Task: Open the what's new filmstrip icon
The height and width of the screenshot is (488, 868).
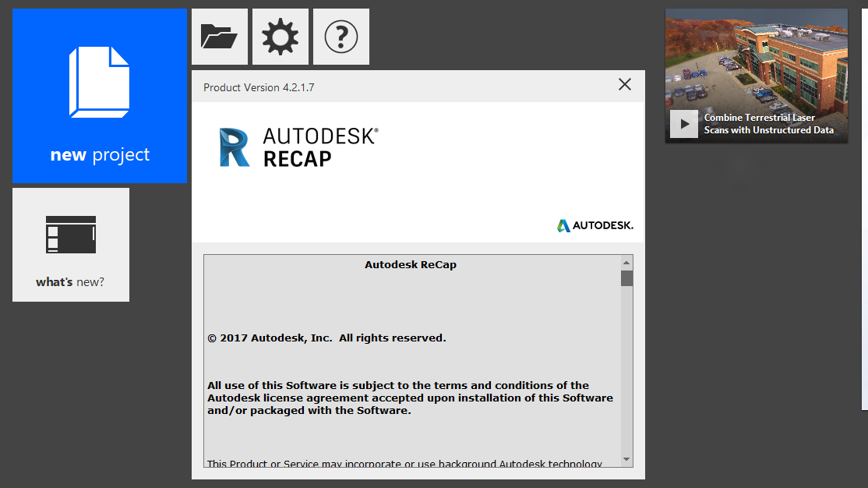Action: 70,234
